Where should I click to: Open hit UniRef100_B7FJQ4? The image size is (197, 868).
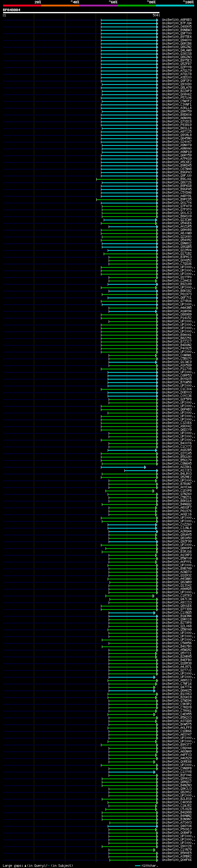click(176, 23)
